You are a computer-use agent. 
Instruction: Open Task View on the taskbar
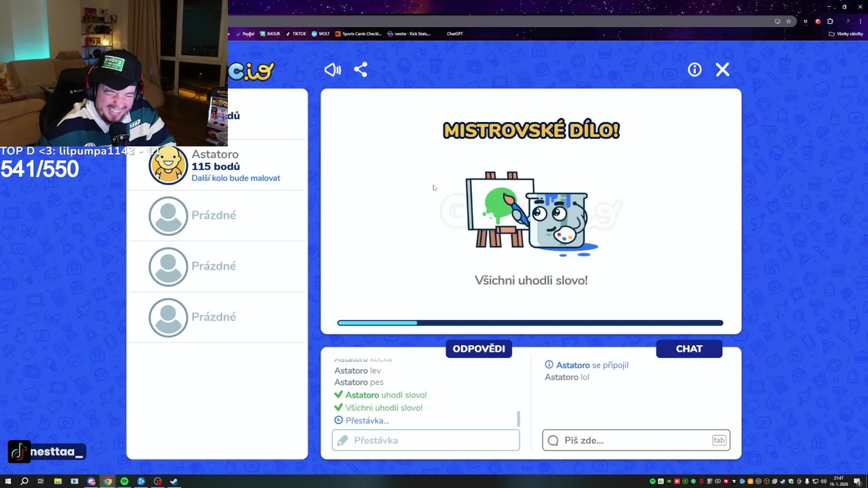(41, 481)
